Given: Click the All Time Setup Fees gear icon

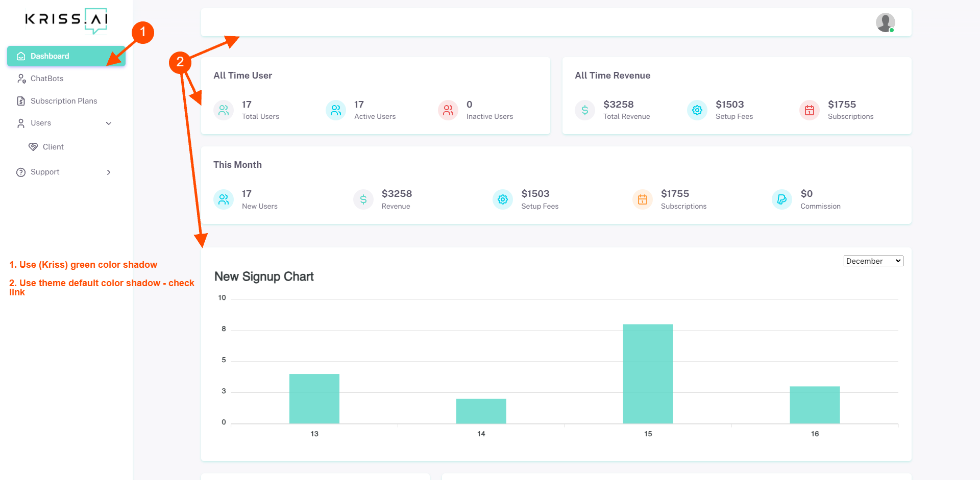Looking at the screenshot, I should click(697, 110).
